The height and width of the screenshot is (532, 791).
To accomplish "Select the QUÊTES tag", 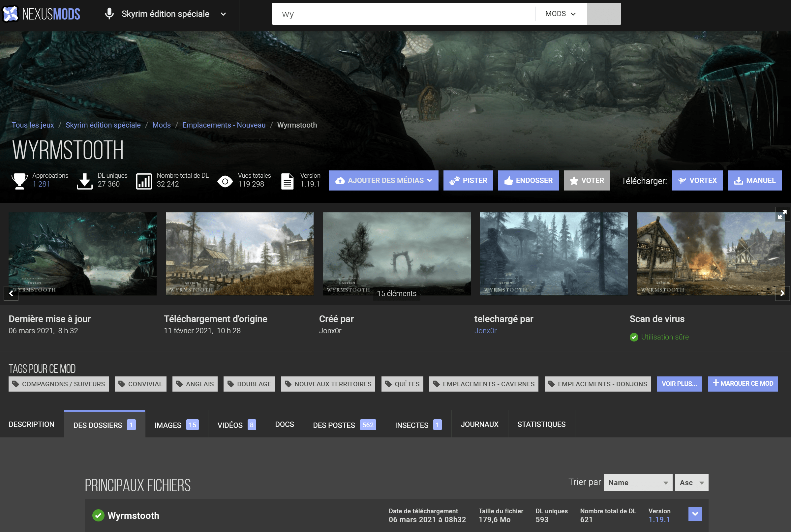I will pyautogui.click(x=402, y=384).
